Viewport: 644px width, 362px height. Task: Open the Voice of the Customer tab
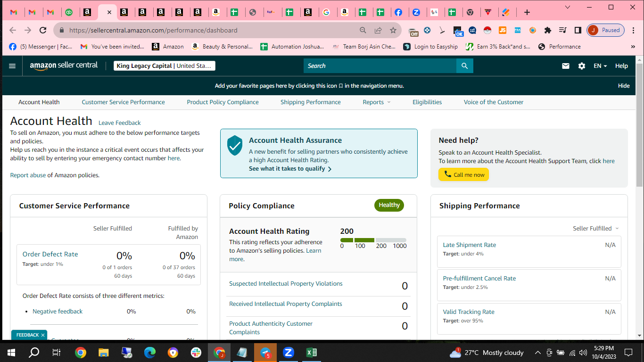point(494,102)
